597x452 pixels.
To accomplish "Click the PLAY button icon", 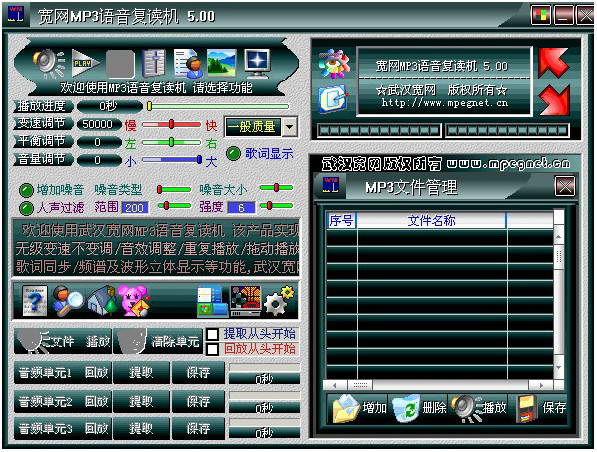I will tap(86, 63).
